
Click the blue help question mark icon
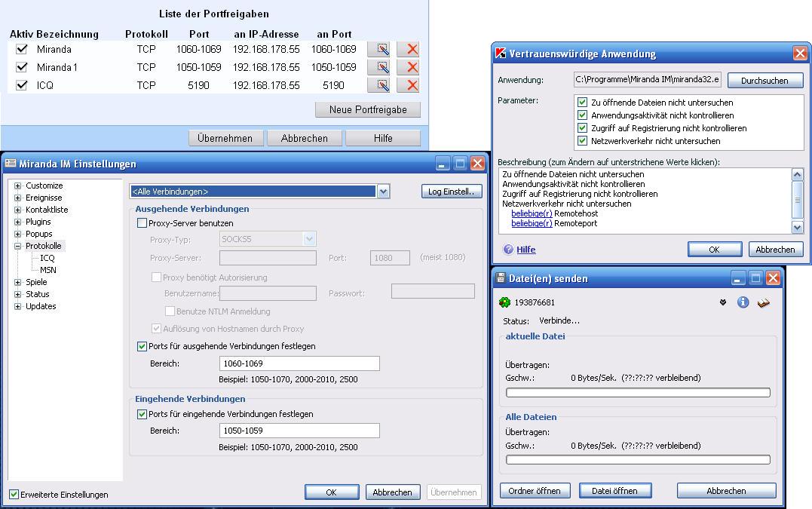tap(508, 249)
